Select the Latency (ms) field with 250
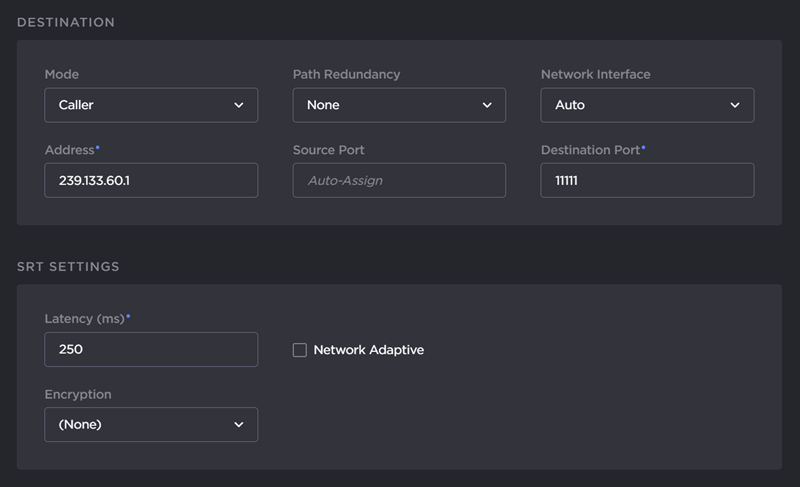The height and width of the screenshot is (487, 800). (x=151, y=350)
